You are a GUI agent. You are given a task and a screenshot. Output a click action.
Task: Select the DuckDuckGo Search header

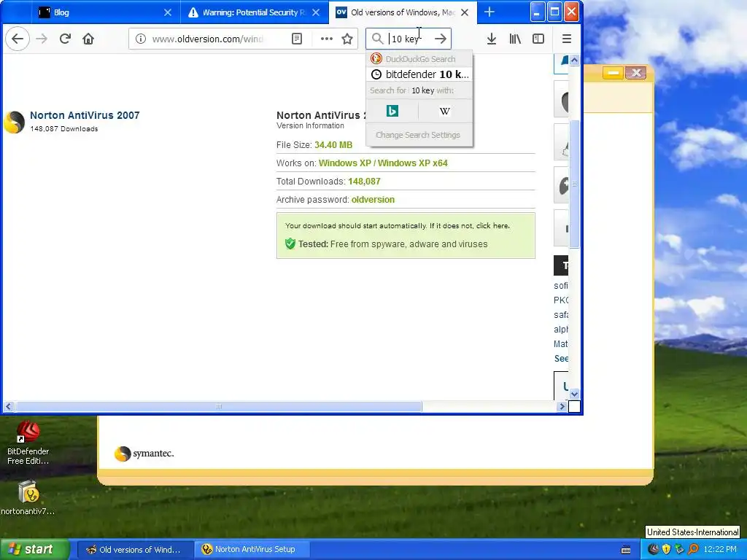click(x=419, y=58)
